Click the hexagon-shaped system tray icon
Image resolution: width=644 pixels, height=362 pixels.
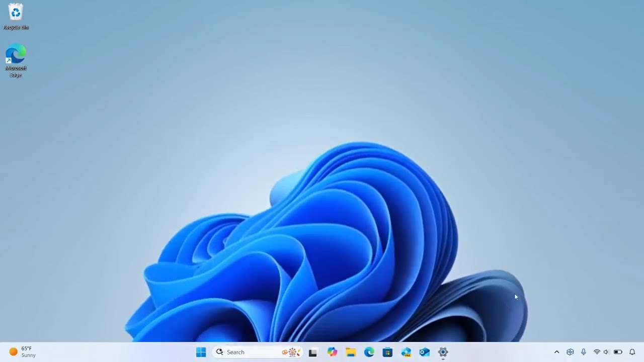pyautogui.click(x=570, y=352)
